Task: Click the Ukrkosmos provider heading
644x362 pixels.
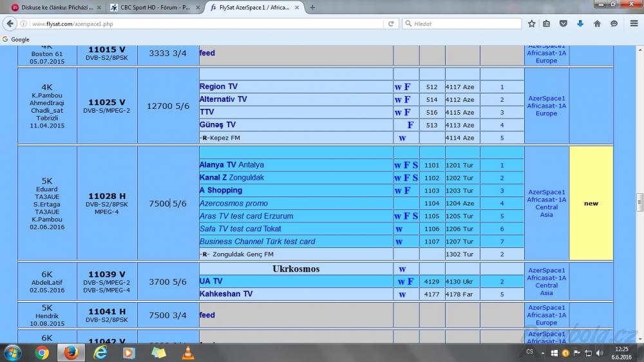Action: 296,269
